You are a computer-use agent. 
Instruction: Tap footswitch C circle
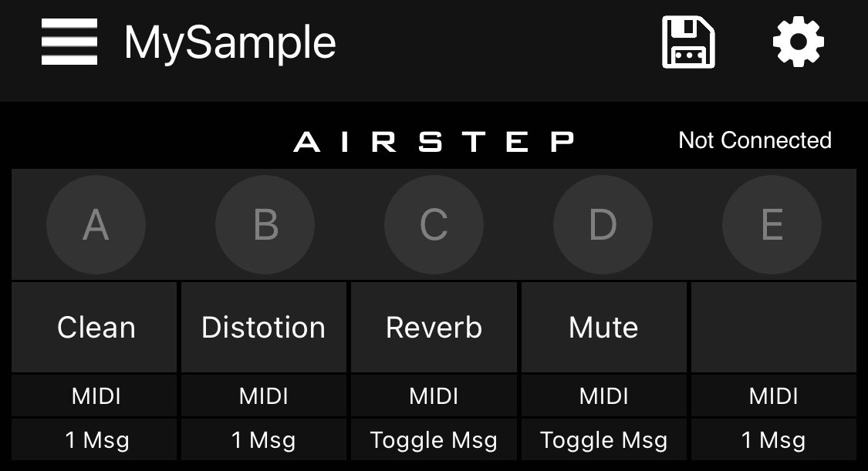click(x=434, y=224)
